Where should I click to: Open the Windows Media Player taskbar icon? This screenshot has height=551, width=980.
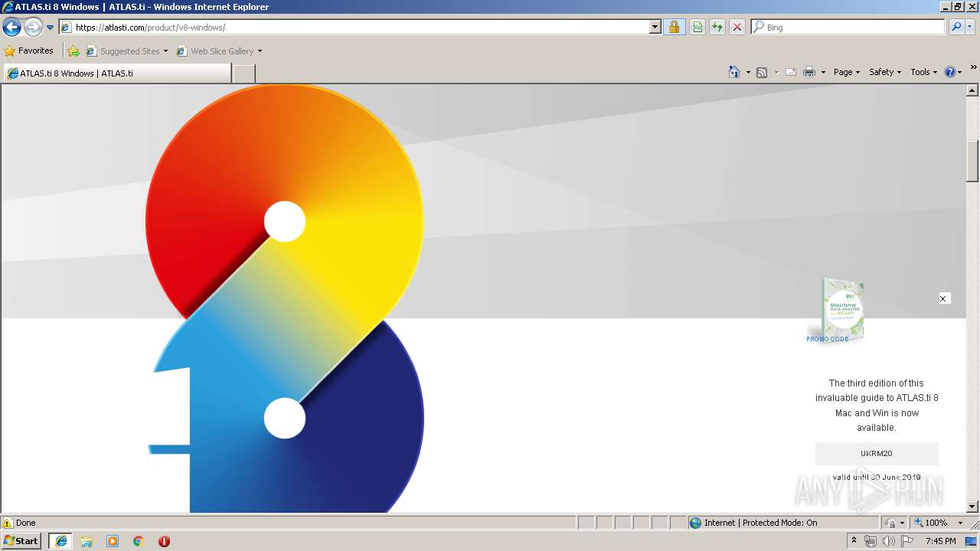point(113,541)
